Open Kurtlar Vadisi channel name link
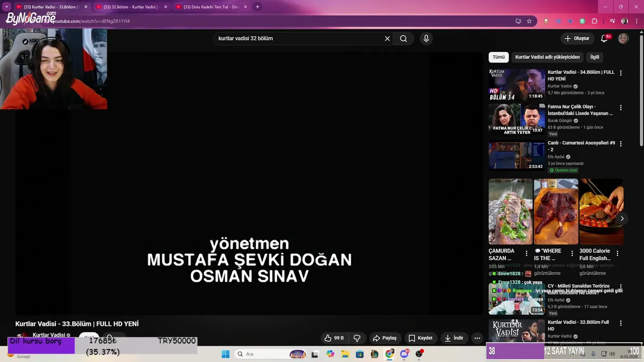The height and width of the screenshot is (362, 644). [x=49, y=335]
